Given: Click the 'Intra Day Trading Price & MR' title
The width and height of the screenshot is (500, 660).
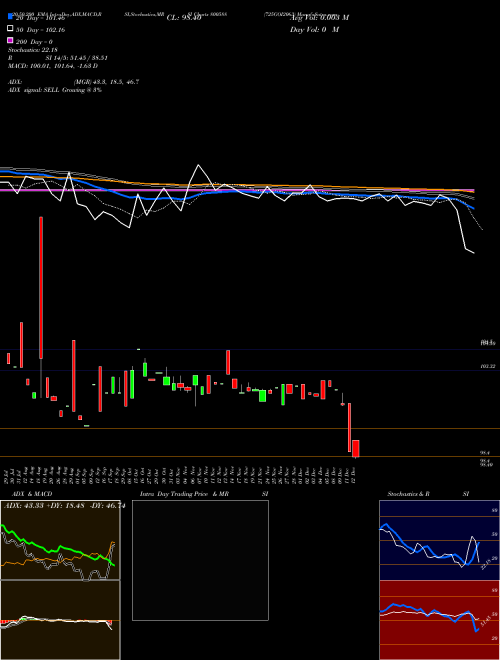Looking at the screenshot, I should 184,494.
